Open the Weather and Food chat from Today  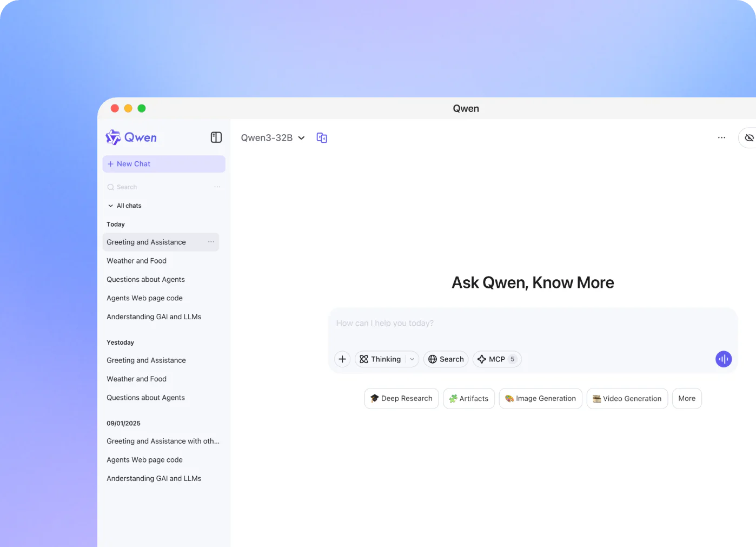click(x=136, y=260)
